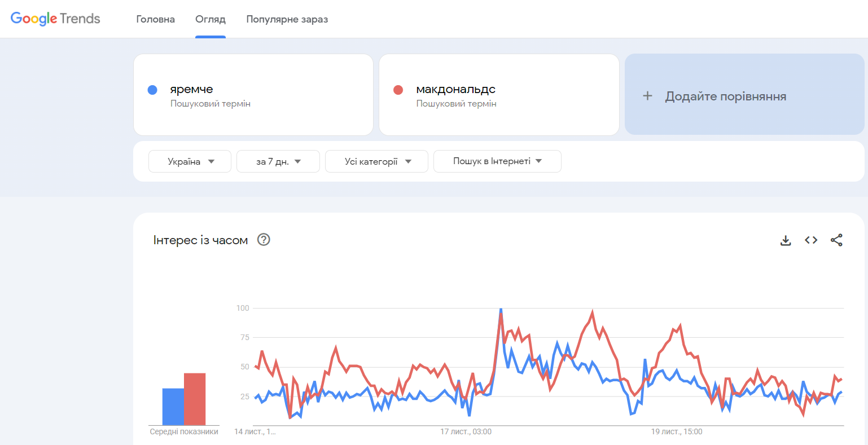Click the blue average bar for яремче

tap(173, 406)
